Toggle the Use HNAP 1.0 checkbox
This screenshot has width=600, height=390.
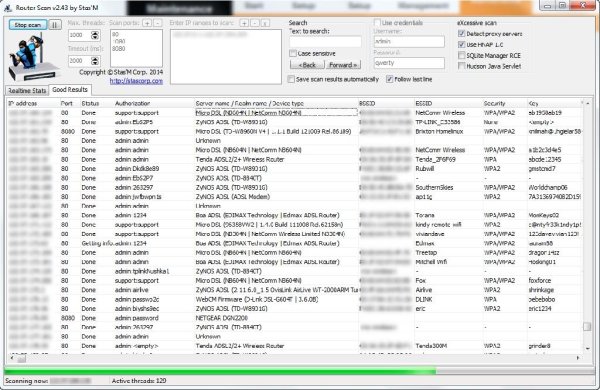point(461,44)
